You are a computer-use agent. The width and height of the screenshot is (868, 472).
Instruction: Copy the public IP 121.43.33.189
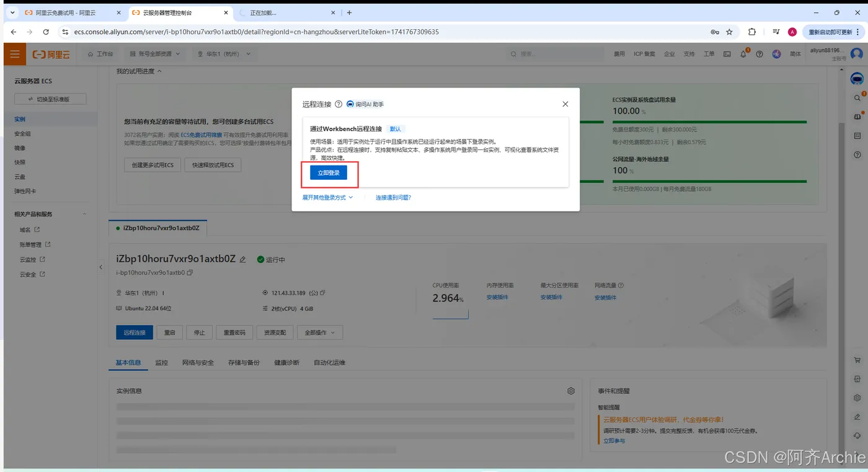pyautogui.click(x=322, y=293)
